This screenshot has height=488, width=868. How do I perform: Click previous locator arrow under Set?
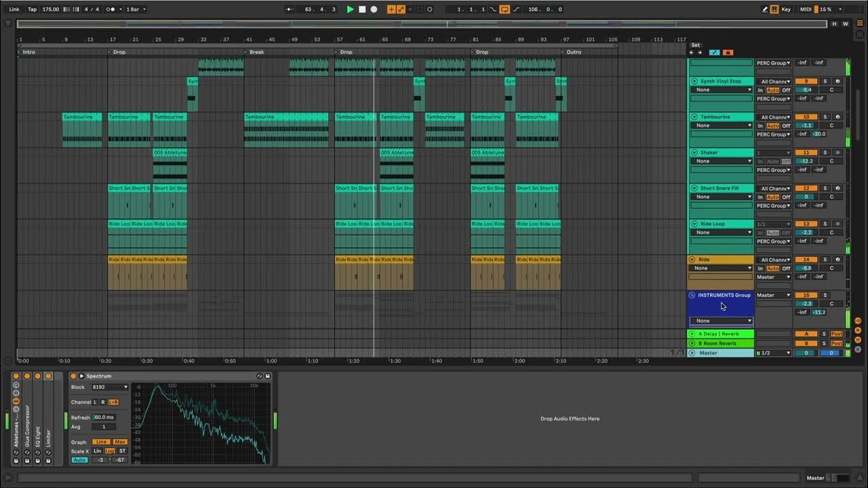coord(692,52)
